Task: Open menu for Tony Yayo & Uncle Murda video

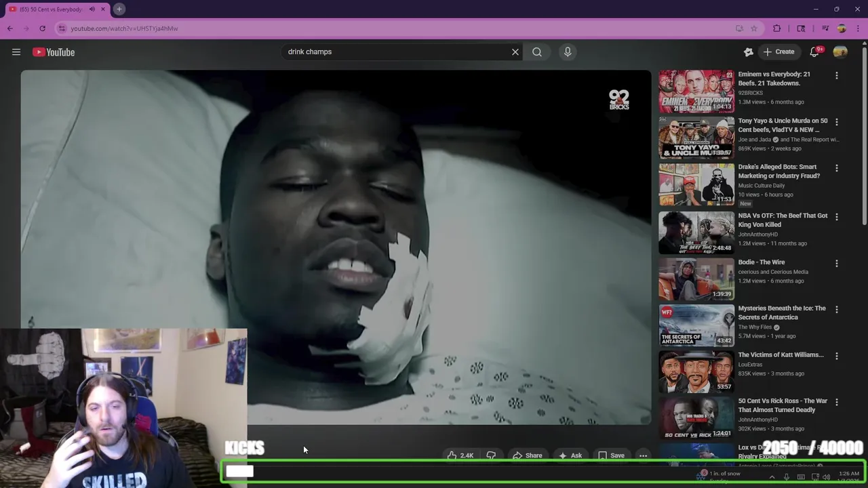Action: point(837,122)
